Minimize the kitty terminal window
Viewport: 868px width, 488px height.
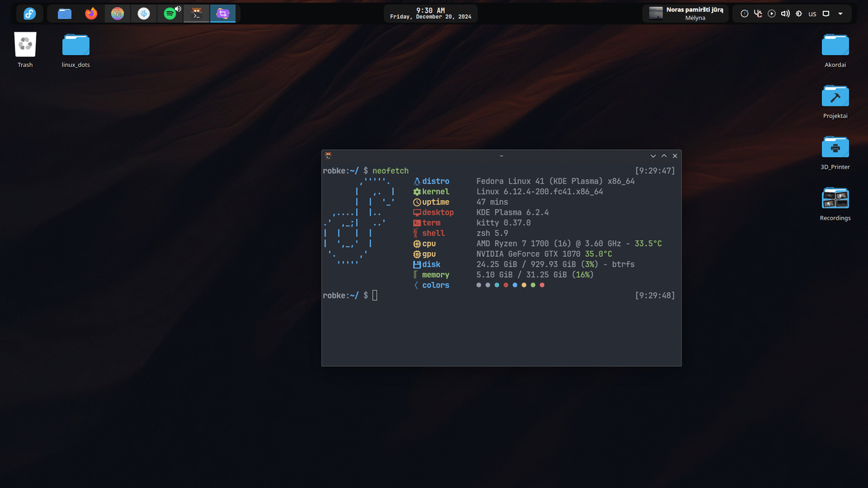(x=653, y=156)
